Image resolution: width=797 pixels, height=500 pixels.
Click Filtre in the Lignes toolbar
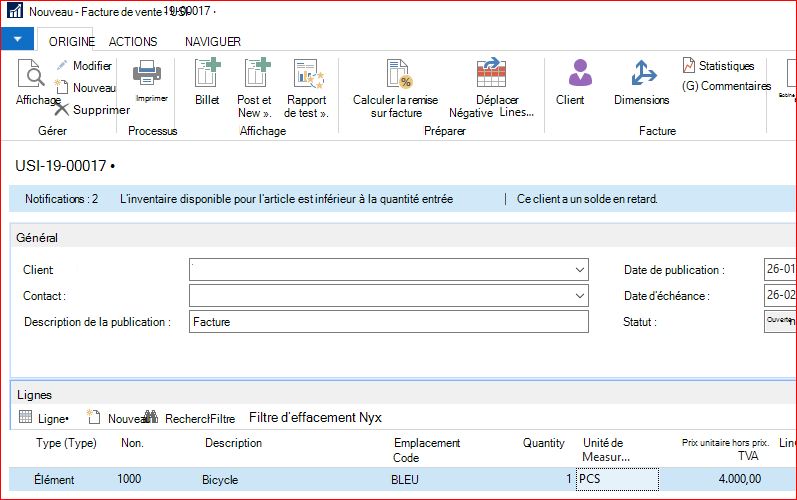tap(223, 419)
